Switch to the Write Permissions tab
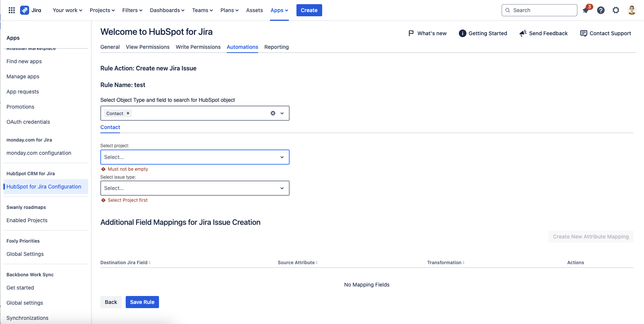This screenshot has height=324, width=644. [x=198, y=47]
